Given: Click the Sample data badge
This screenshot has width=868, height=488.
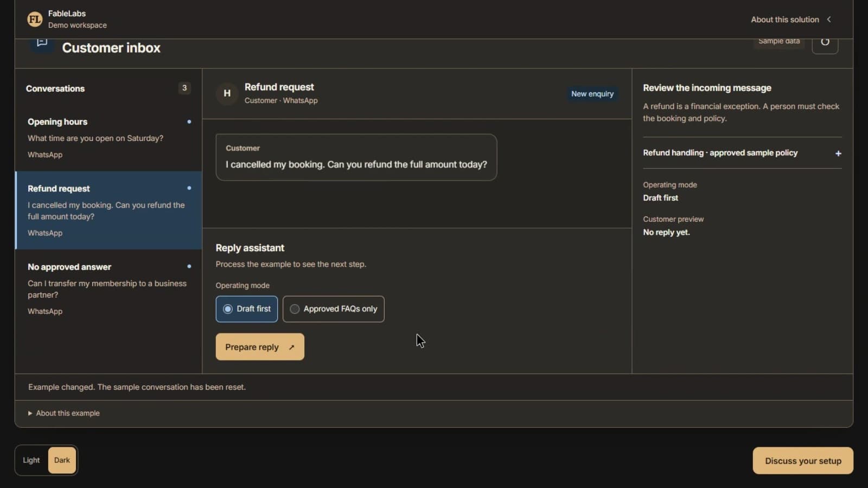Looking at the screenshot, I should click(779, 42).
